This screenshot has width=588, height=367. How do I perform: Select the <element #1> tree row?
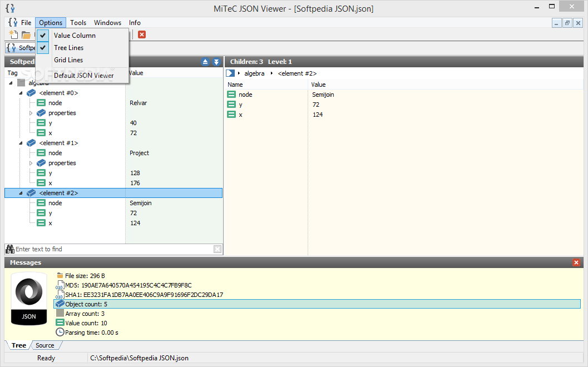113,143
